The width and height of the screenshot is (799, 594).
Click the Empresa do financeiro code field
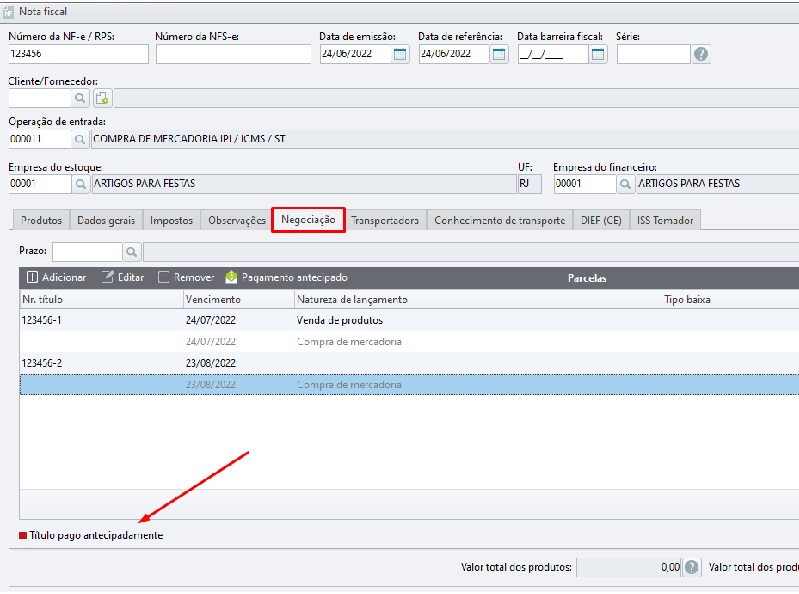[585, 184]
